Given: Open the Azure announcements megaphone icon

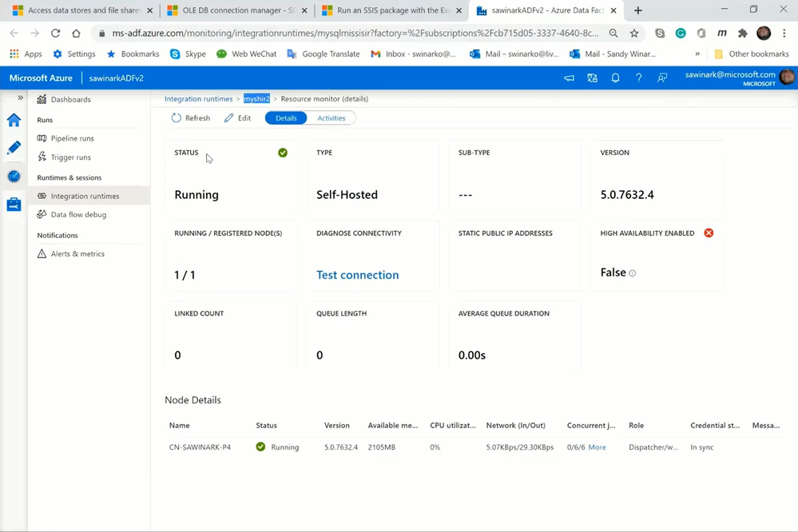Looking at the screenshot, I should [x=569, y=78].
